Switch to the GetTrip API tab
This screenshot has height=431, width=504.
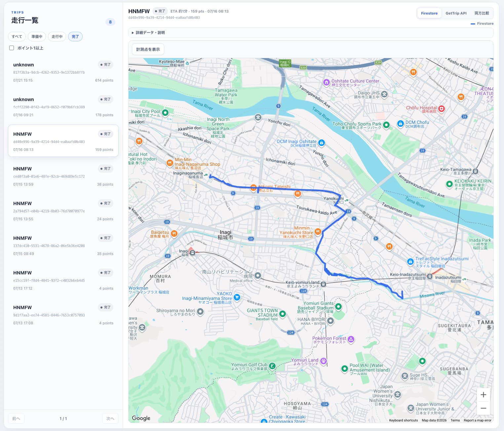point(456,13)
